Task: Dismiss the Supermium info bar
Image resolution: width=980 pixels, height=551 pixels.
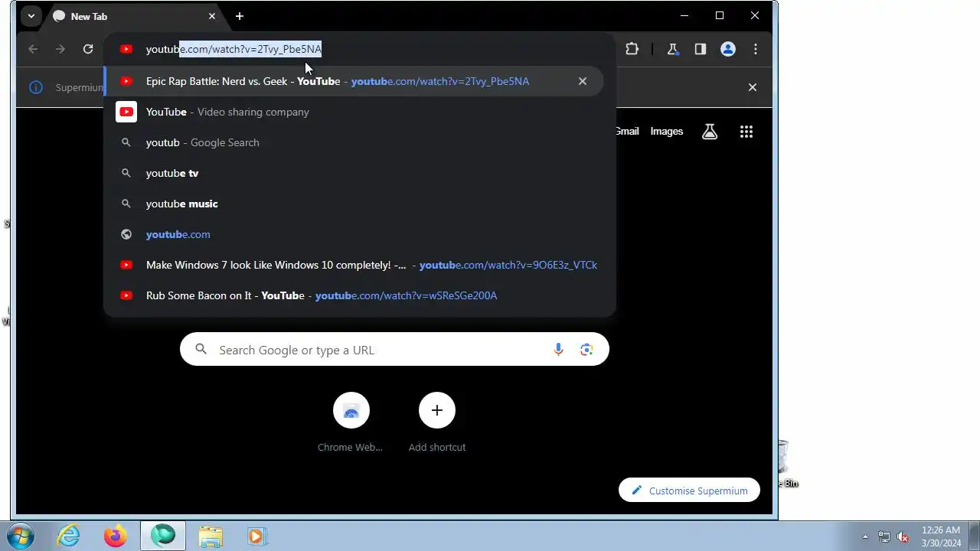Action: pos(753,87)
